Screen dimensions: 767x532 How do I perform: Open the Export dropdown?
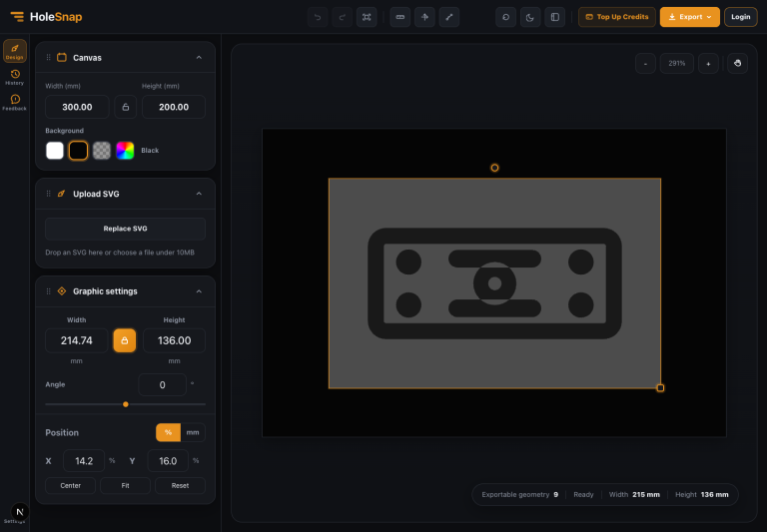(x=690, y=17)
